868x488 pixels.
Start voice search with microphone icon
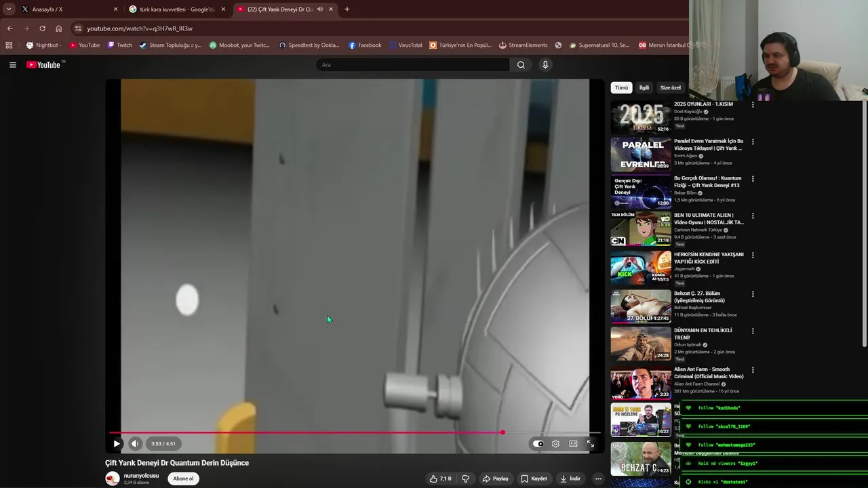pos(545,65)
